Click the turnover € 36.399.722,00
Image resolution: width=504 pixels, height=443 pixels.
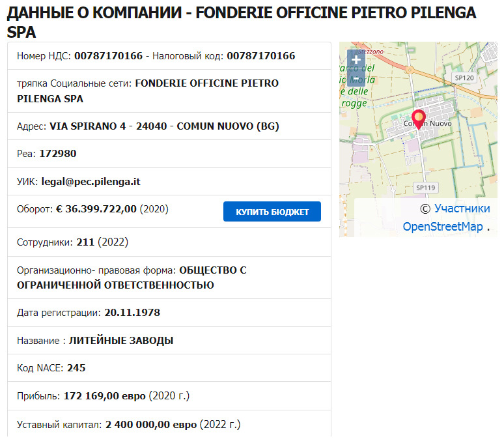96,209
